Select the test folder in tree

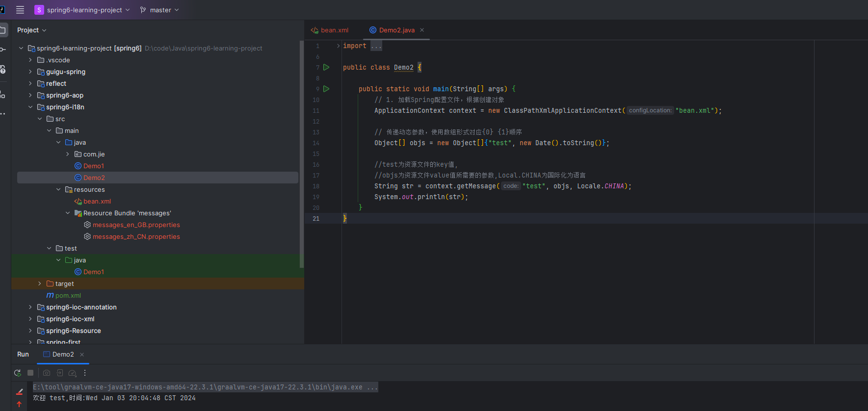point(71,248)
